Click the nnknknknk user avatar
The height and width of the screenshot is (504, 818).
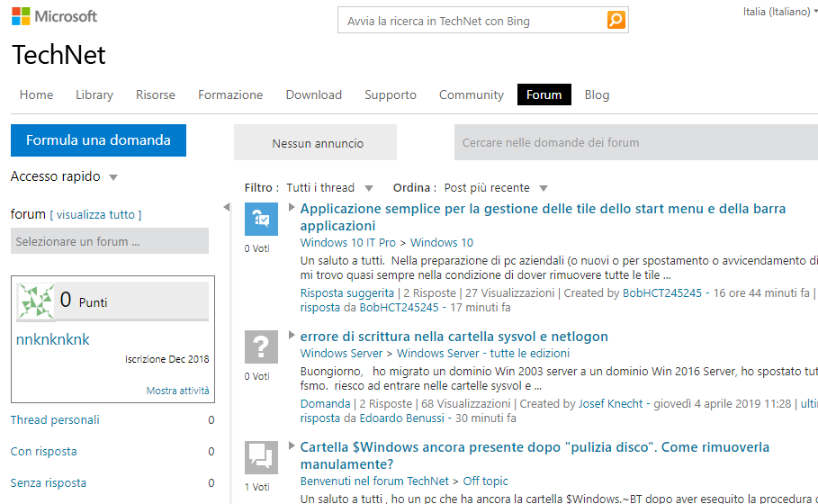tap(36, 301)
